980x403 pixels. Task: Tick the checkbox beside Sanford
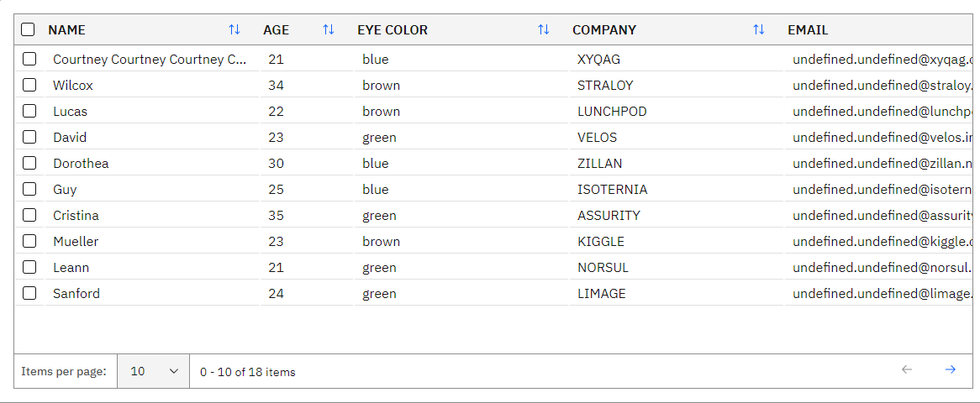(x=29, y=293)
